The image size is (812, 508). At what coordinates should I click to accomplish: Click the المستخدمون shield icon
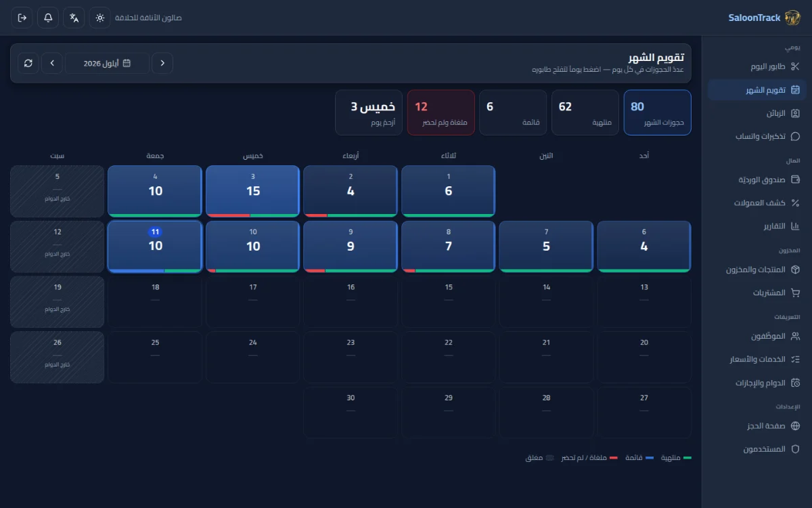795,449
